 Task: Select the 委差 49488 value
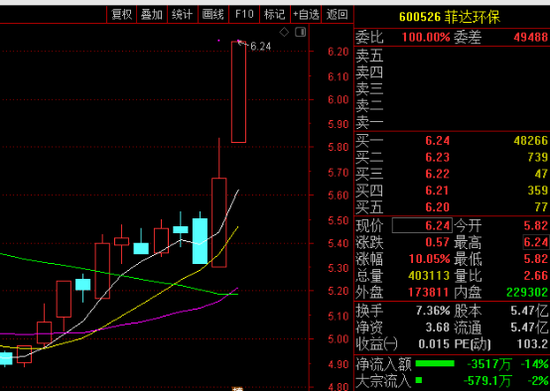point(531,37)
